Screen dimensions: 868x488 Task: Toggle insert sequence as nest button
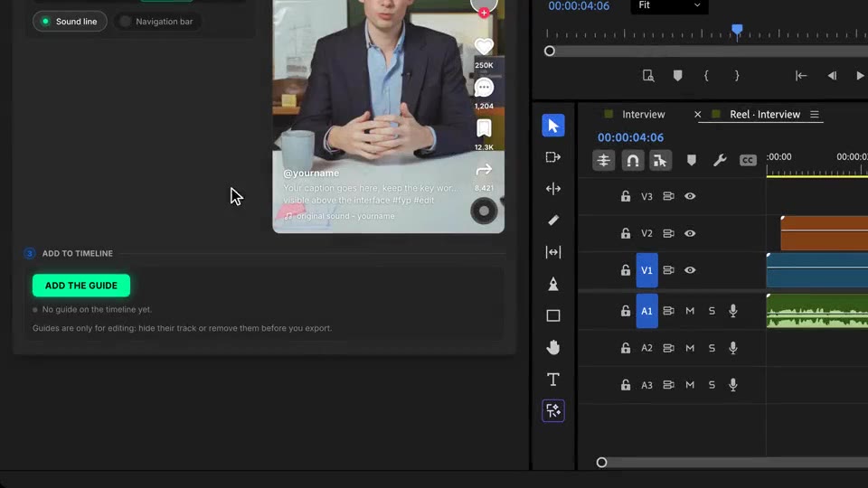click(x=603, y=161)
